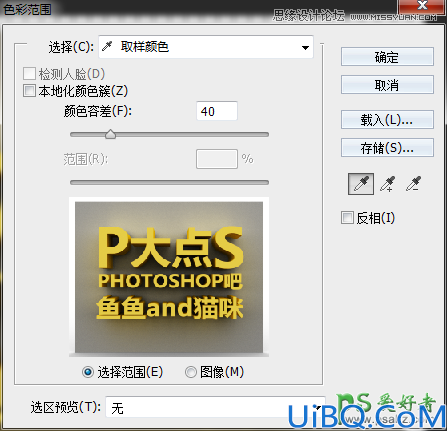Viewport: 447px width, 431px height.
Task: Click the selection preview thumbnail
Action: [x=169, y=277]
